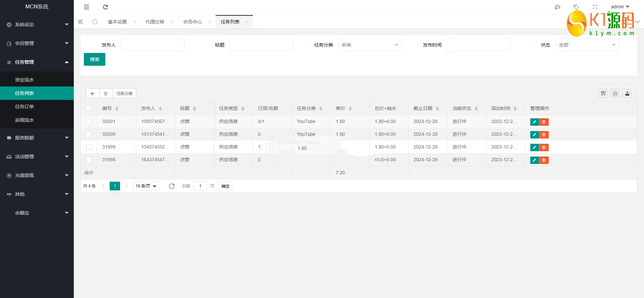Open the theme palette icon
This screenshot has width=644, height=298.
point(557,7)
